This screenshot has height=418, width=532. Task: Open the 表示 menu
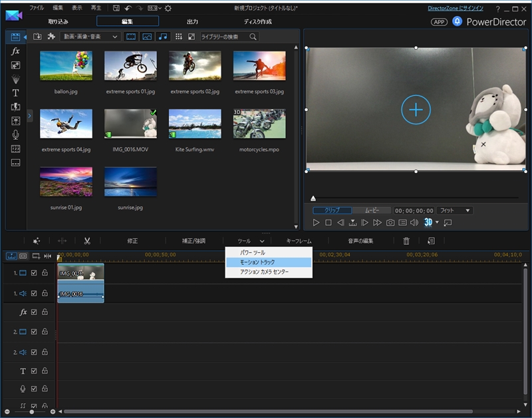(77, 8)
